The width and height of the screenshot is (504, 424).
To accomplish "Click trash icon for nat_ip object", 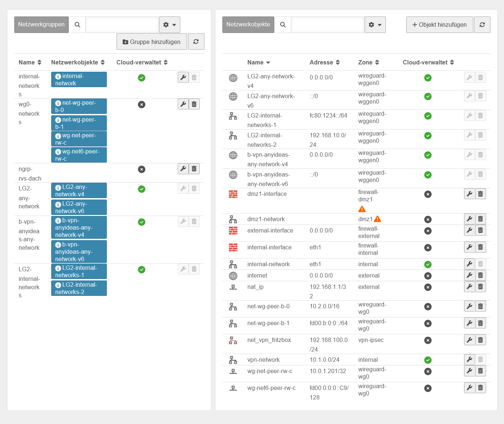I will [481, 287].
